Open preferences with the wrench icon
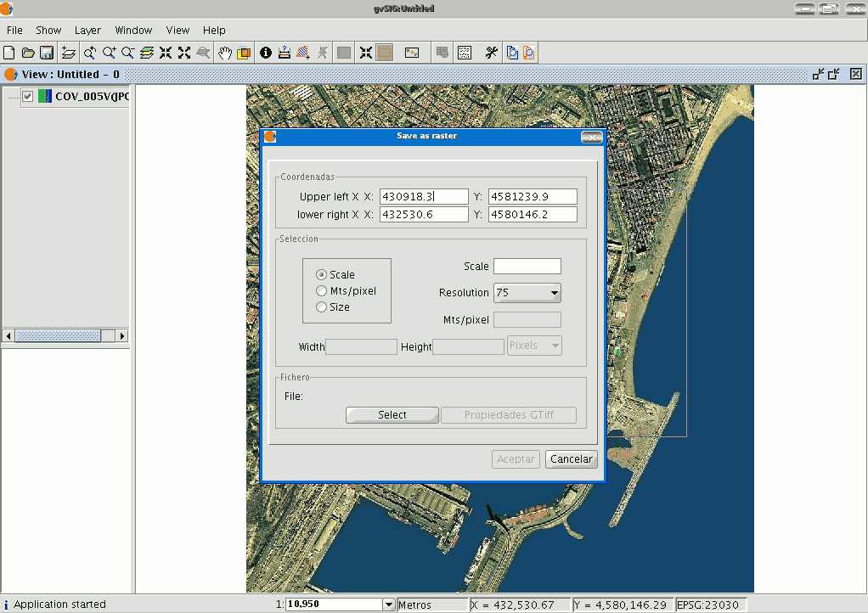The image size is (868, 613). point(492,53)
